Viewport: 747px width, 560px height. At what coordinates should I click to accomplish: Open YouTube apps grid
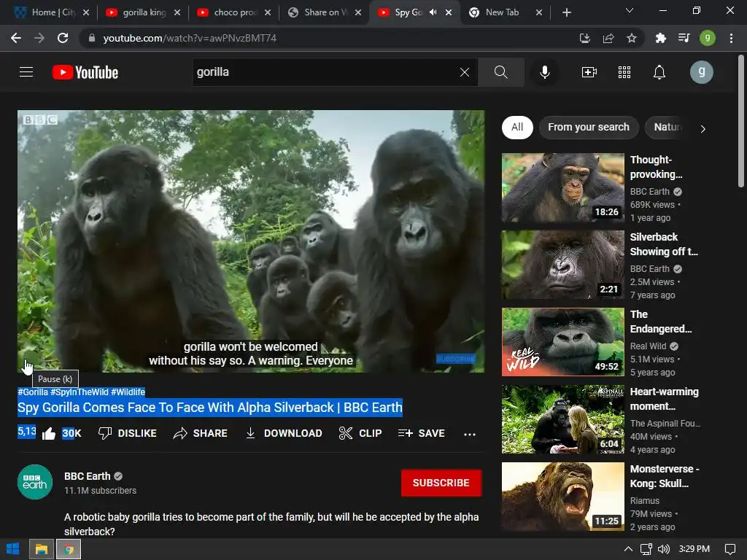coord(624,72)
